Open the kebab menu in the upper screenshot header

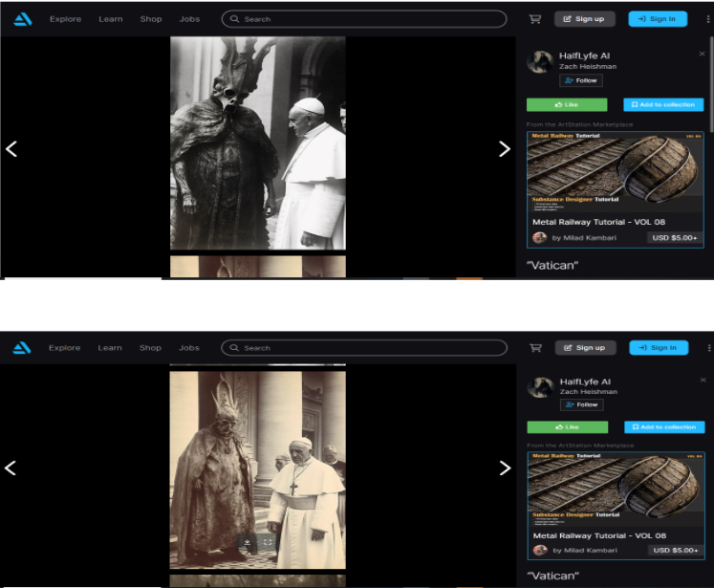point(708,19)
